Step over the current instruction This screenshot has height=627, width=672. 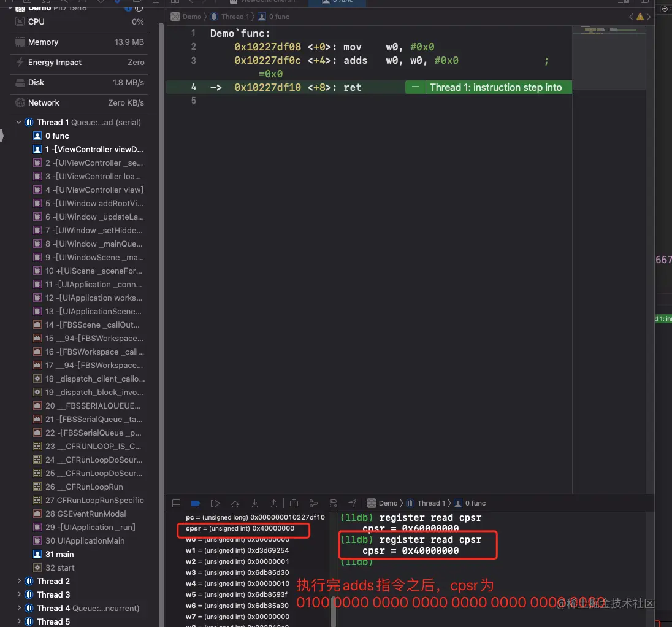[x=235, y=503]
